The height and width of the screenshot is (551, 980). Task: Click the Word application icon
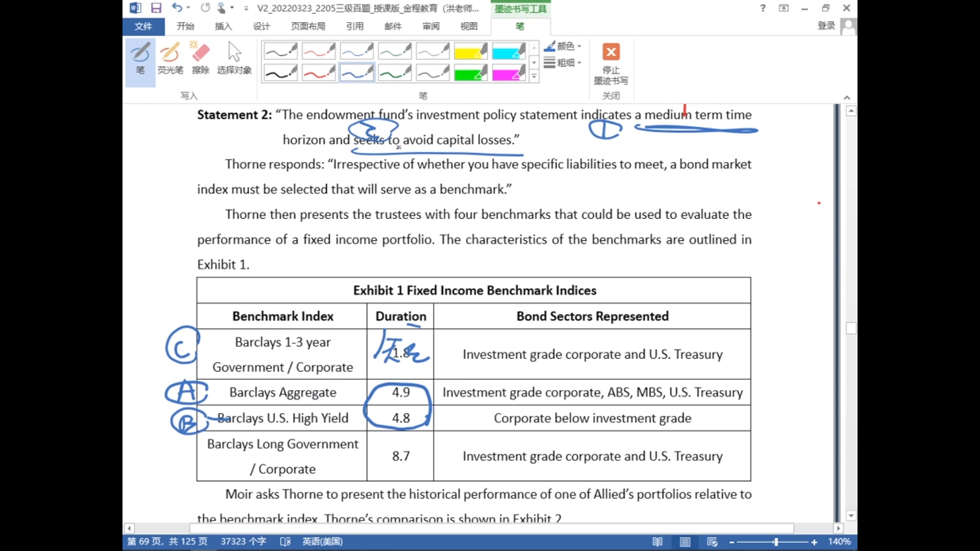pyautogui.click(x=135, y=8)
